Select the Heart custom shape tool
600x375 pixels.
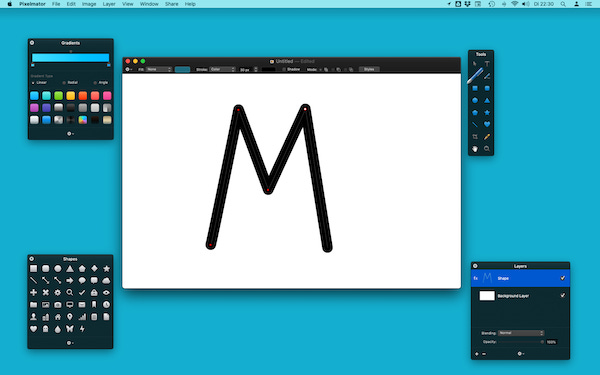point(487,124)
